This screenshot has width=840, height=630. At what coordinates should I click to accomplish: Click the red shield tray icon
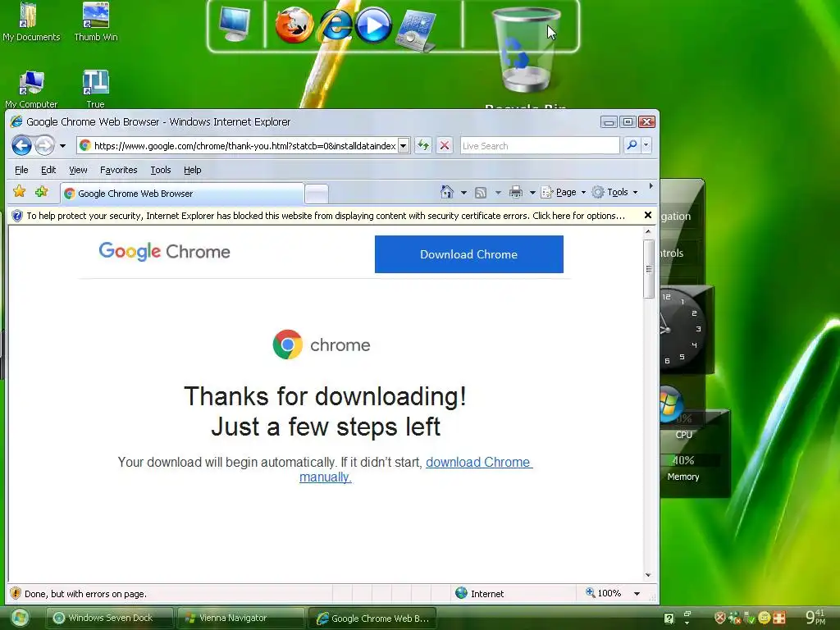(720, 618)
